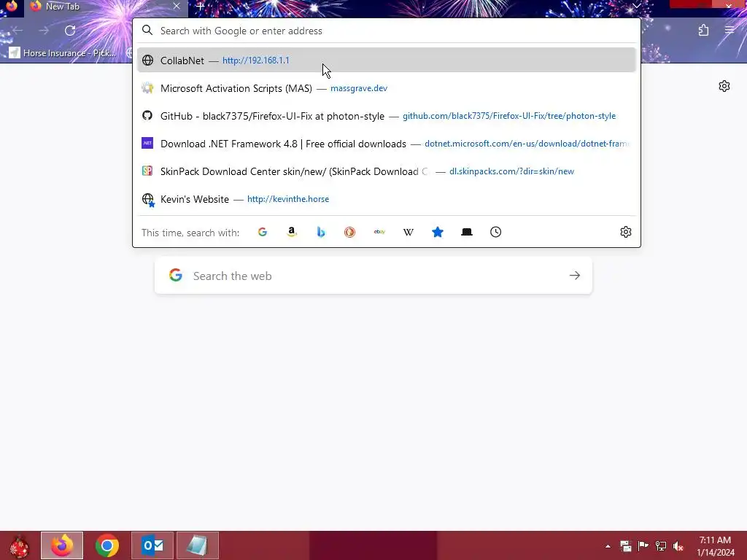The image size is (747, 560).
Task: Open Kevin's Website suggestion
Action: (387, 199)
